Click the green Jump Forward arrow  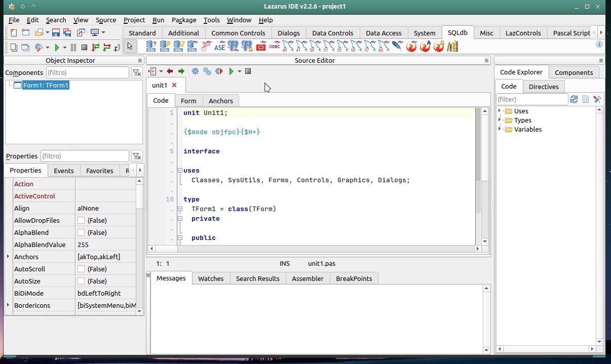[181, 71]
